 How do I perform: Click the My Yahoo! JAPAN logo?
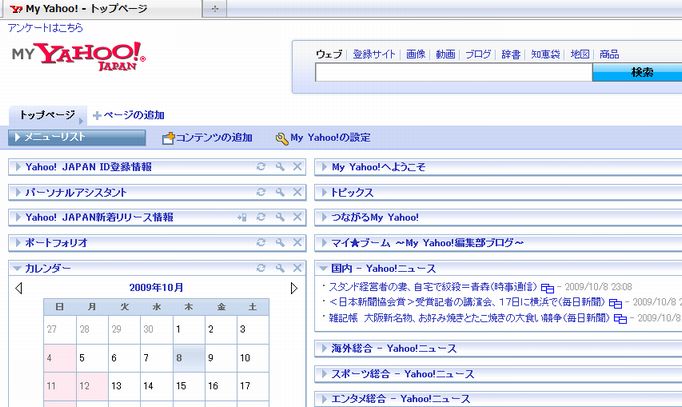78,56
